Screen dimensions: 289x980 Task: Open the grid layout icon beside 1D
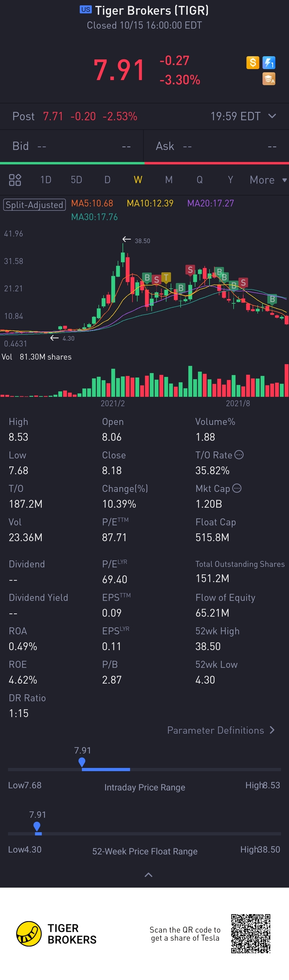click(15, 180)
